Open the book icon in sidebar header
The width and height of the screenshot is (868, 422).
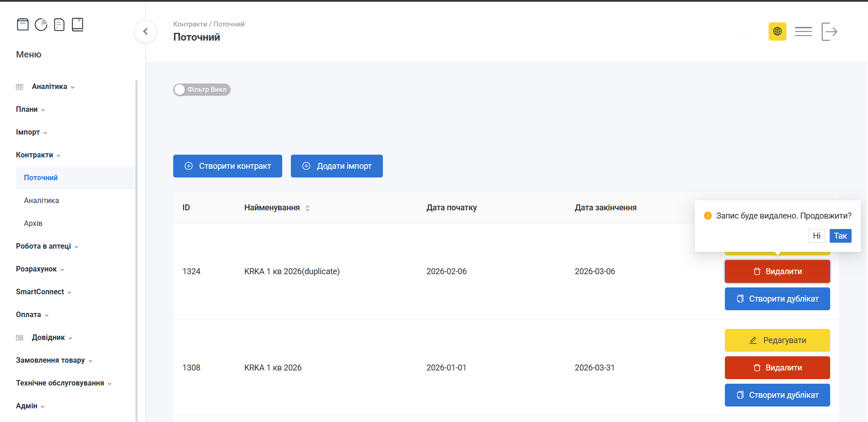tap(77, 25)
